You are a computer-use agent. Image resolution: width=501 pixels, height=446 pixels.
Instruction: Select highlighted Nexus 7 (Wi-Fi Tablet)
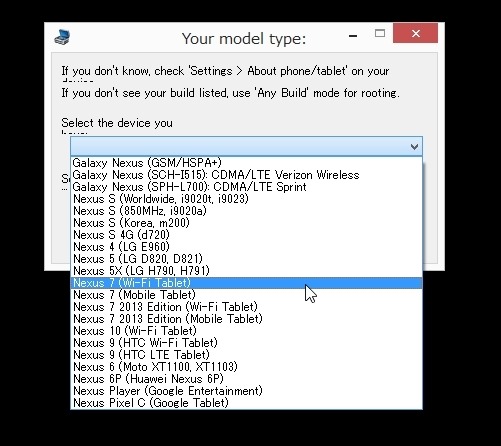[x=246, y=283]
